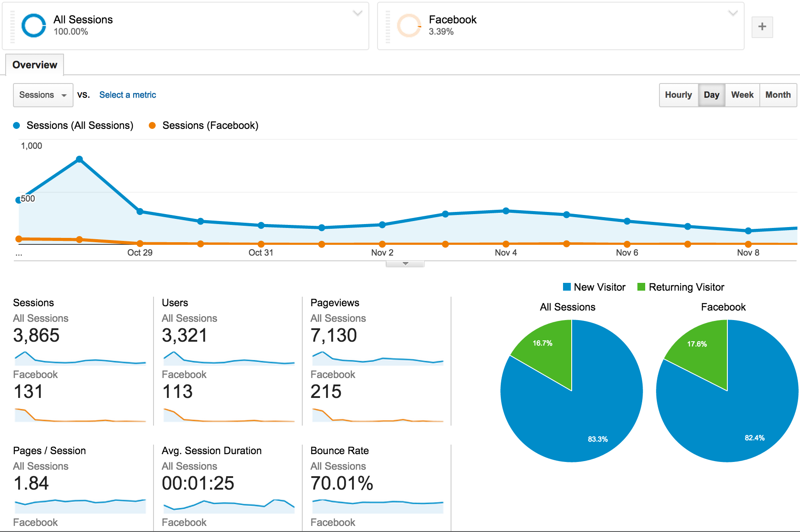Viewport: 800px width, 532px height.
Task: Select the Day granularity tab
Action: coord(711,95)
